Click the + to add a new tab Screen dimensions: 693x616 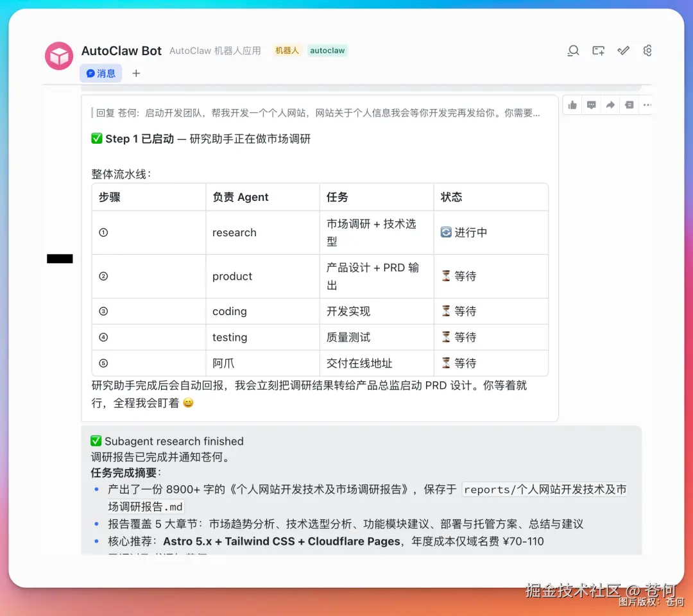pyautogui.click(x=135, y=73)
